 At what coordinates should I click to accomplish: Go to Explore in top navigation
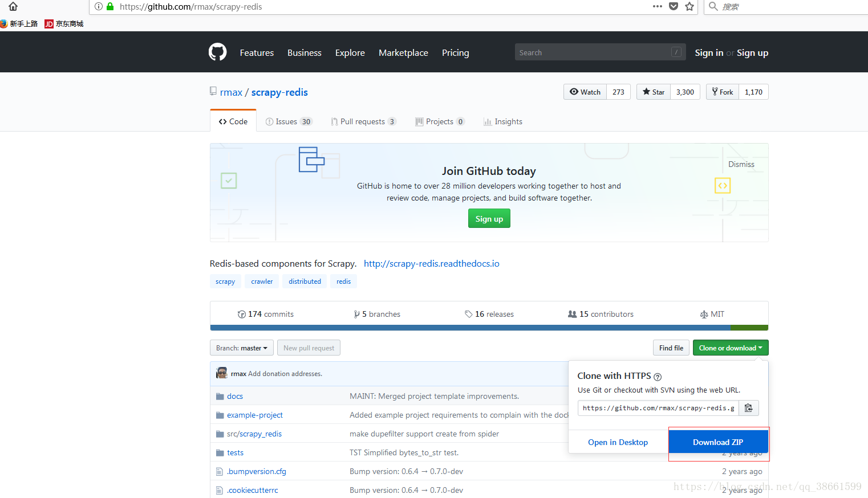pos(350,52)
